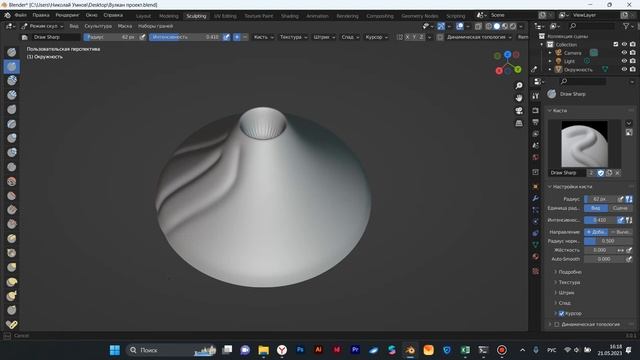The height and width of the screenshot is (360, 640).
Task: Open the Кисть header dropdown
Action: click(264, 37)
